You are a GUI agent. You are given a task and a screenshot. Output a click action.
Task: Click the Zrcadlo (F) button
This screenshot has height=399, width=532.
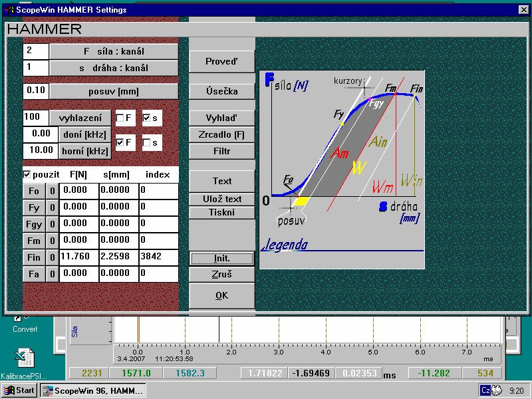(222, 135)
